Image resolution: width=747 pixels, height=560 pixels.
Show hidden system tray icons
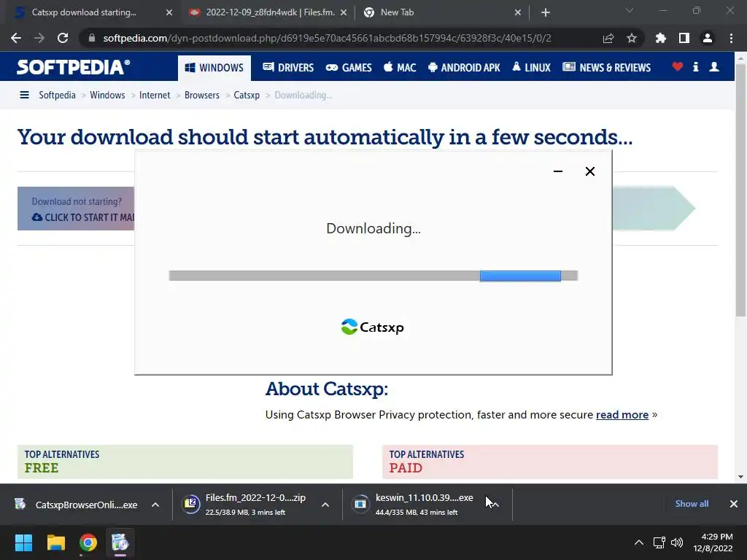[x=639, y=542]
